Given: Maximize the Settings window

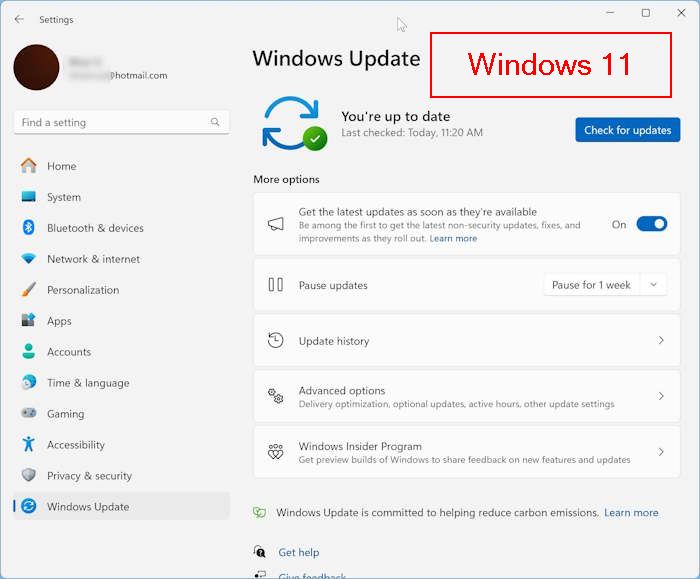Looking at the screenshot, I should [646, 13].
